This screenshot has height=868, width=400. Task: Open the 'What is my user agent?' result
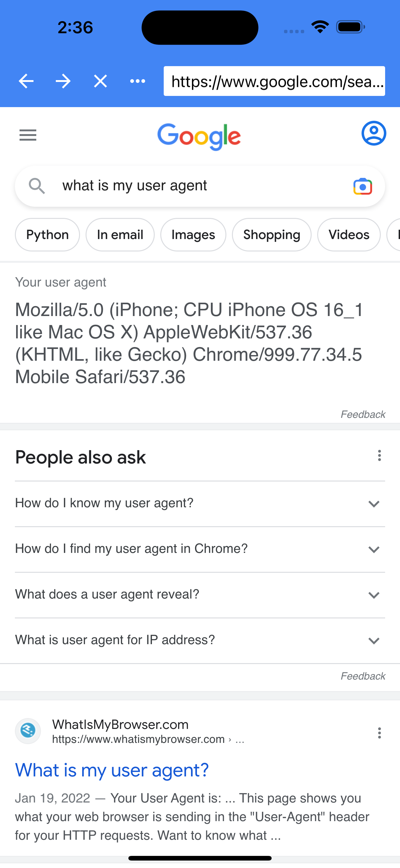tap(112, 770)
